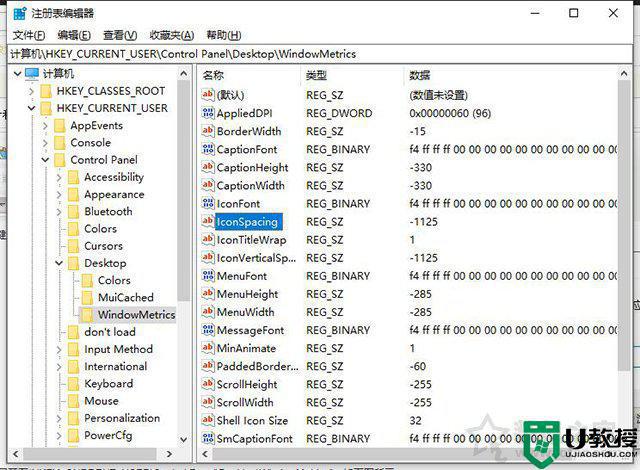Screen dimensions: 640x470
Task: Select the Personalization key in tree
Action: (x=122, y=418)
